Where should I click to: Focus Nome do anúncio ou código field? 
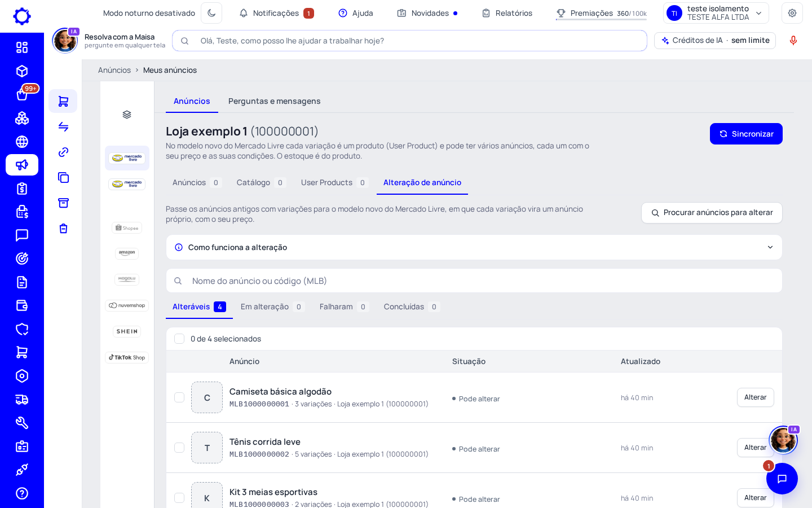coord(474,281)
